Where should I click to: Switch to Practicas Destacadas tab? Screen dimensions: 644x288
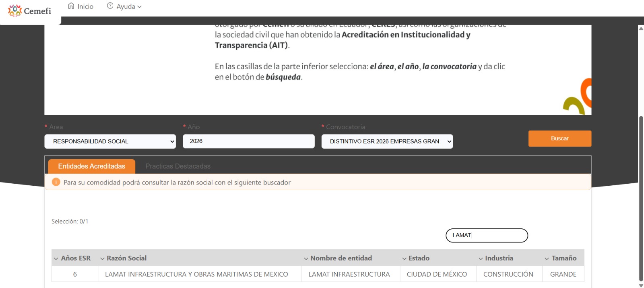pyautogui.click(x=178, y=166)
